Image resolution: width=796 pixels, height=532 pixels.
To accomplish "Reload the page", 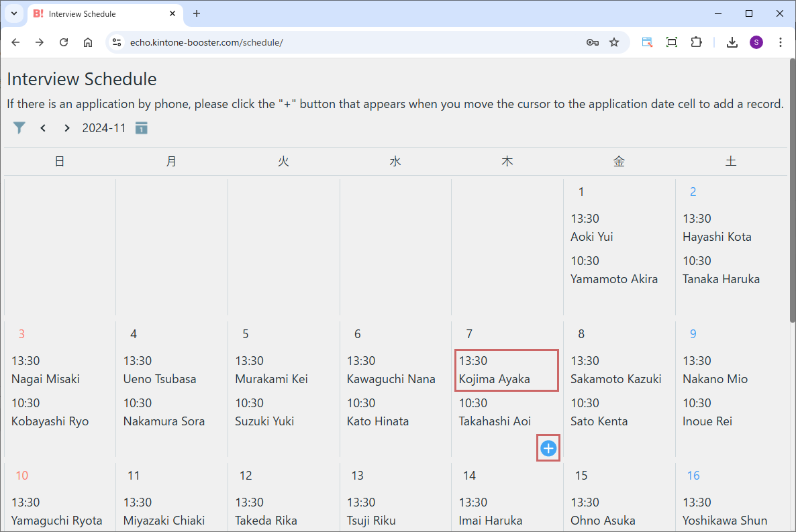I will pyautogui.click(x=64, y=42).
